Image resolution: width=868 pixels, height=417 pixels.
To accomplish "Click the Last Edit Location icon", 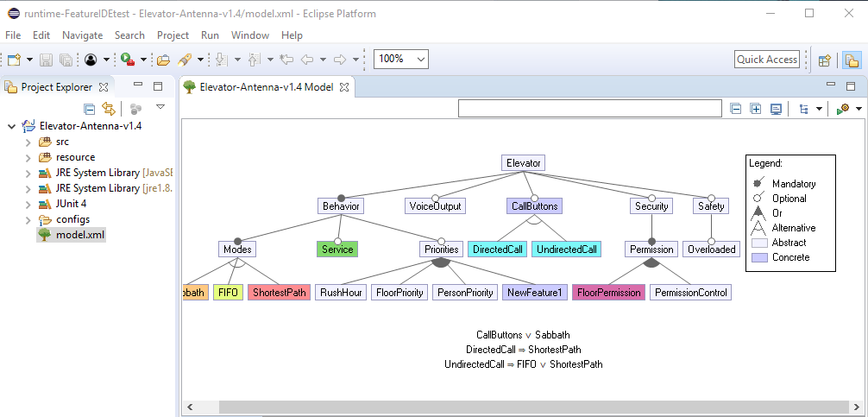I will click(286, 60).
